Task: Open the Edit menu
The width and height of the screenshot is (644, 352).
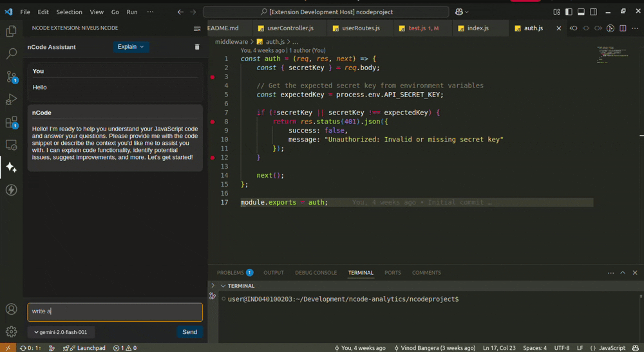Action: [x=43, y=12]
